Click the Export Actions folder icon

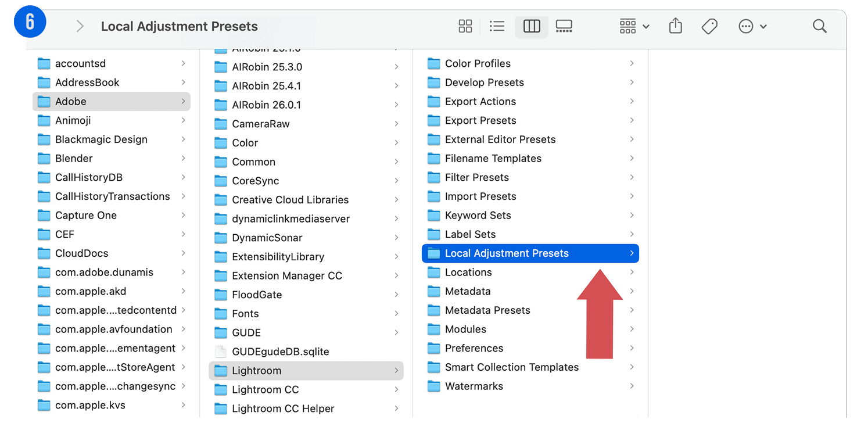click(x=433, y=102)
